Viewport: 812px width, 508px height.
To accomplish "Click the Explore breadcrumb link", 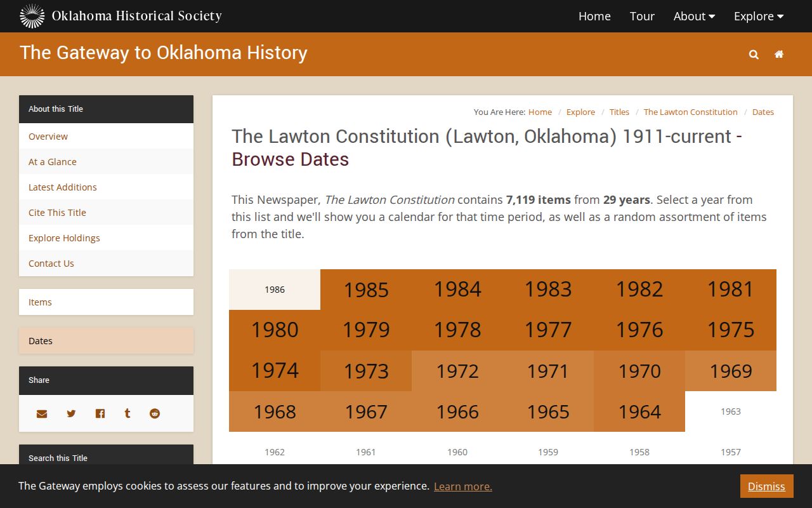I will pos(580,112).
